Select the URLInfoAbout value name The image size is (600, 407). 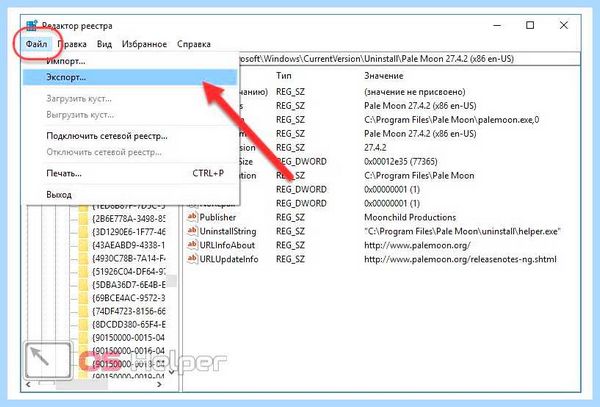[227, 245]
